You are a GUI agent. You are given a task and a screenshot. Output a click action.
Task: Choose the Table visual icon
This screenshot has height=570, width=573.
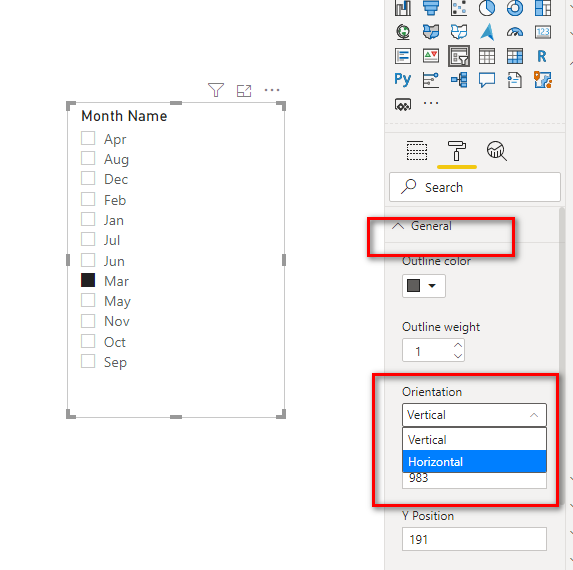point(487,56)
